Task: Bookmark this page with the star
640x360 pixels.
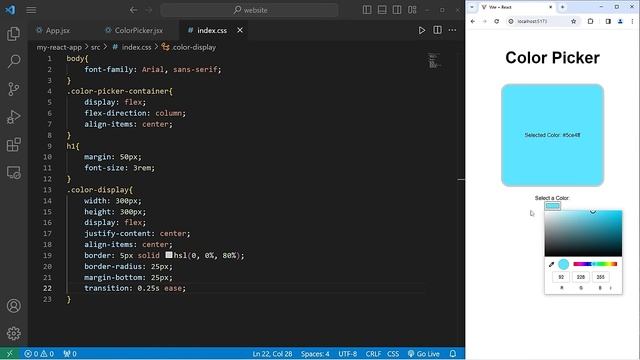Action: click(573, 21)
